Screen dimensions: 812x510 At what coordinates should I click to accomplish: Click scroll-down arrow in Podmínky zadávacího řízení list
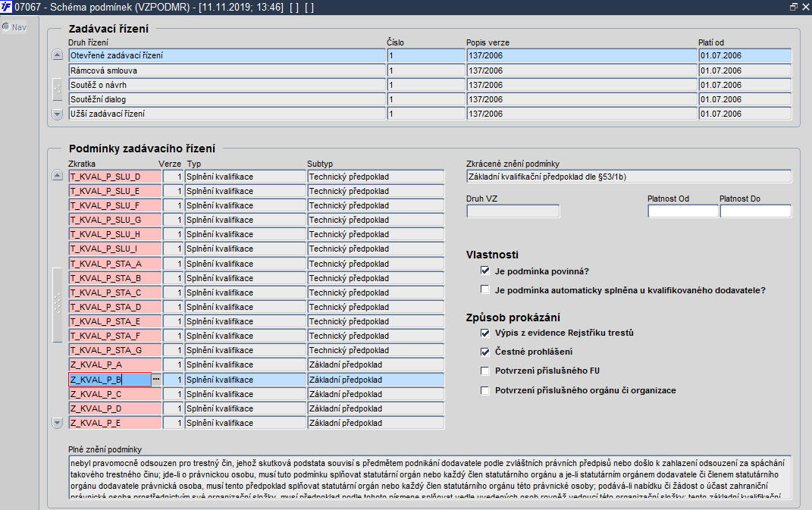click(x=58, y=423)
